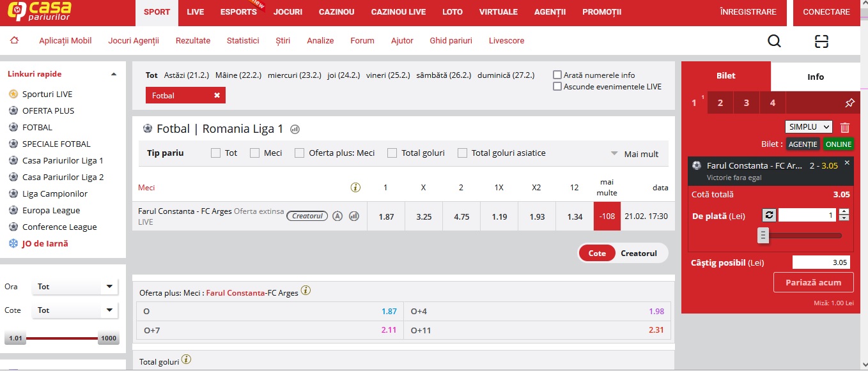Open Europa League quick link
868x371 pixels.
click(51, 210)
